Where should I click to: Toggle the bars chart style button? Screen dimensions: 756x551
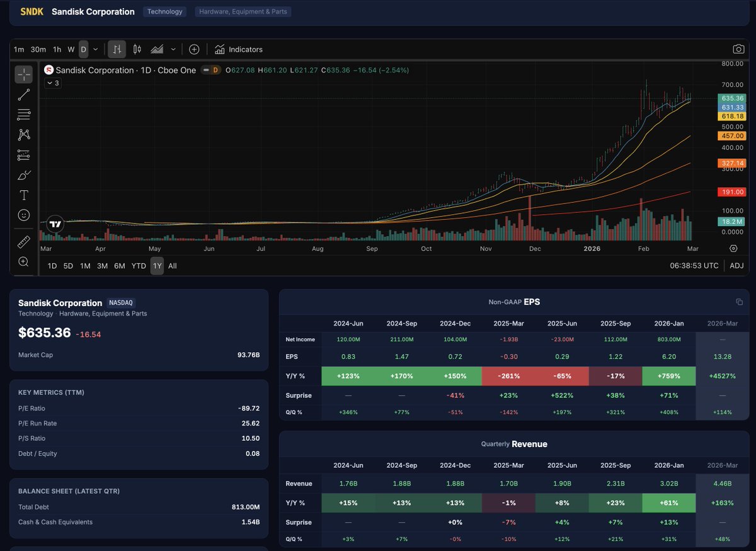[x=117, y=48]
